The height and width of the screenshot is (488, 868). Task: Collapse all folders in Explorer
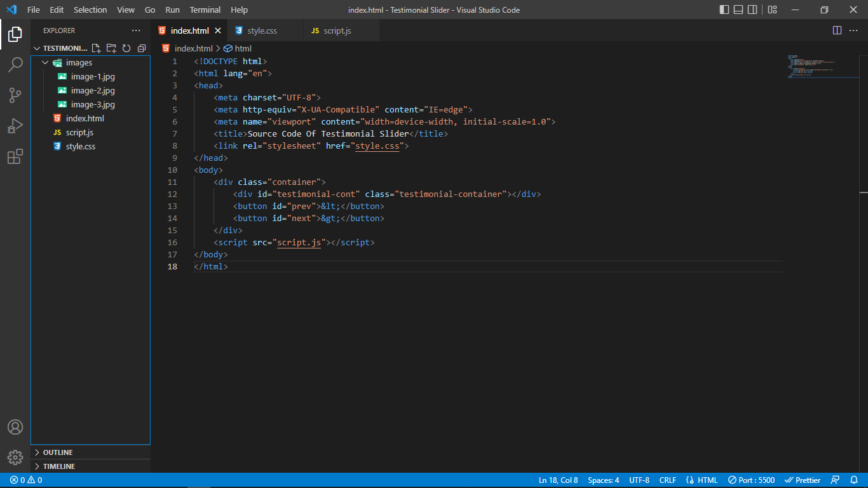141,48
